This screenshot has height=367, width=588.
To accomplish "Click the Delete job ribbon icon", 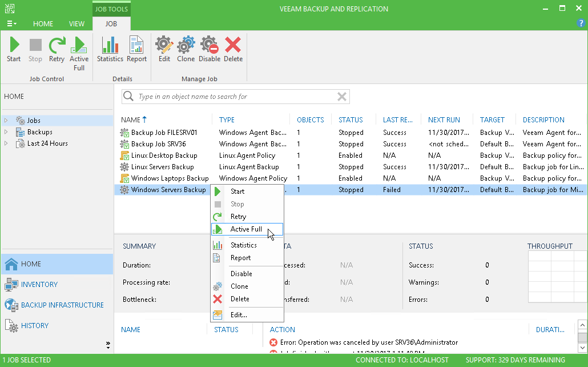I will coord(233,49).
